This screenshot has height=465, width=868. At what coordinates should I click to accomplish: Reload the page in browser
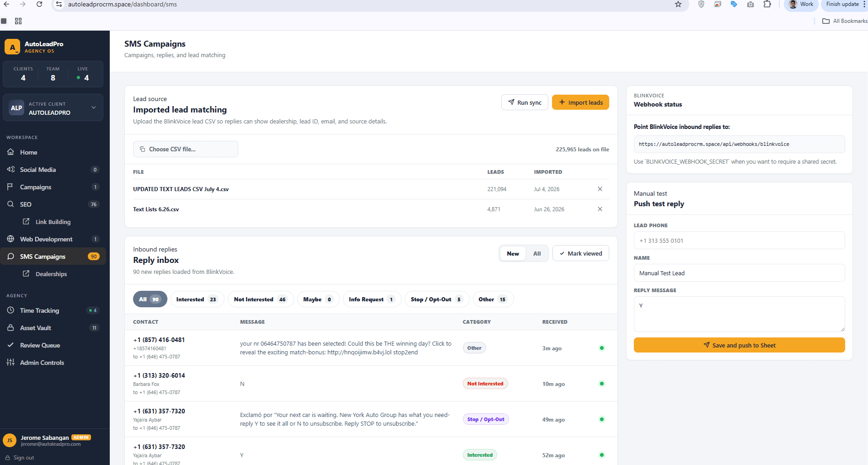point(39,4)
